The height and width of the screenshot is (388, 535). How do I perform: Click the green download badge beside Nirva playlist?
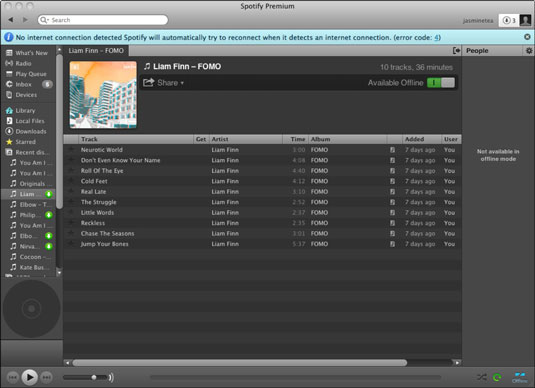coord(49,246)
